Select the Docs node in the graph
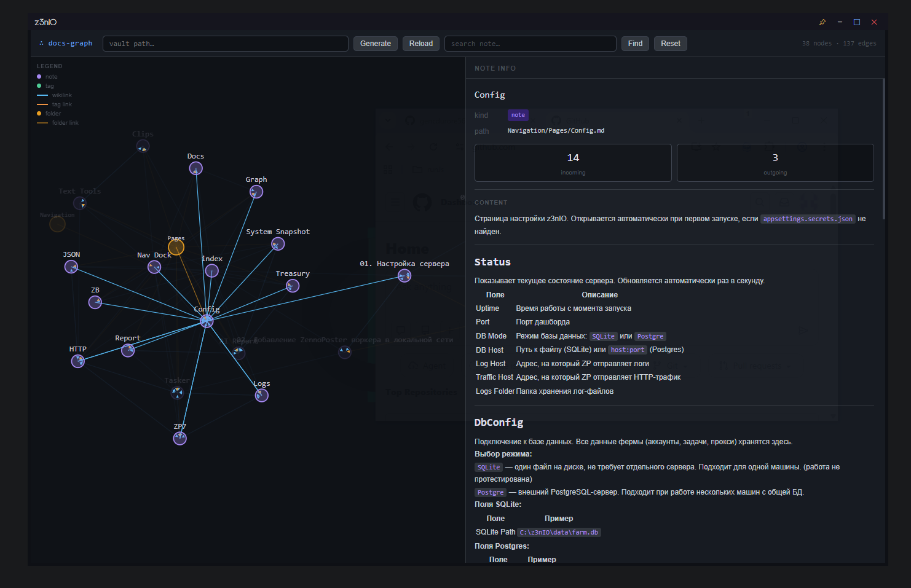 [195, 168]
